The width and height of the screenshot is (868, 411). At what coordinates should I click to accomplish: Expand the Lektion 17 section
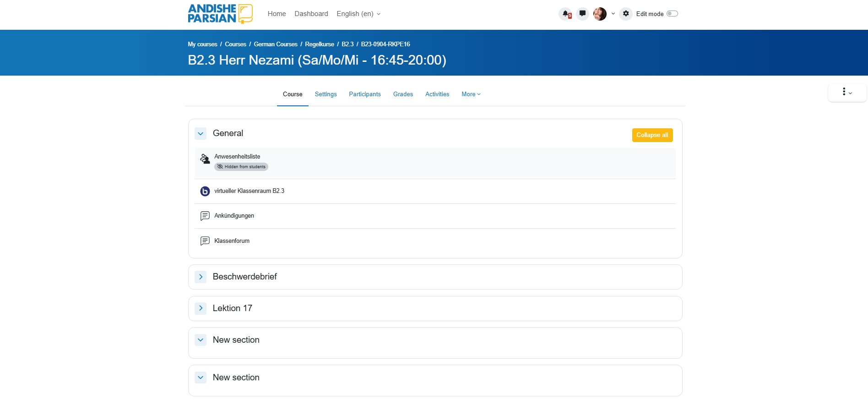(x=201, y=308)
